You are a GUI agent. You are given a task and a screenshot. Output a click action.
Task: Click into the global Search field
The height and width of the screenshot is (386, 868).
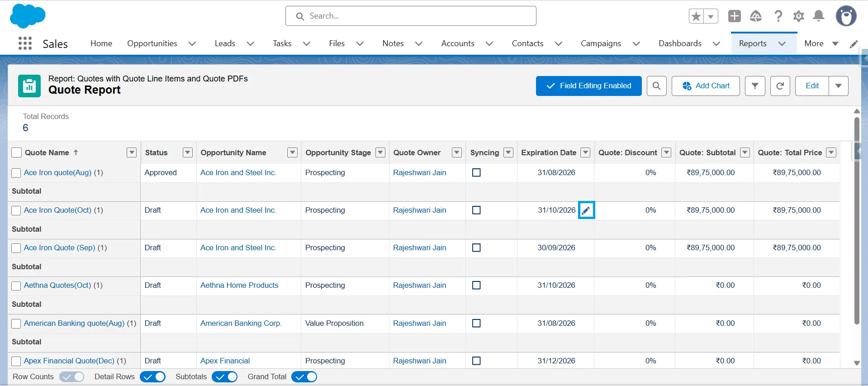(411, 16)
